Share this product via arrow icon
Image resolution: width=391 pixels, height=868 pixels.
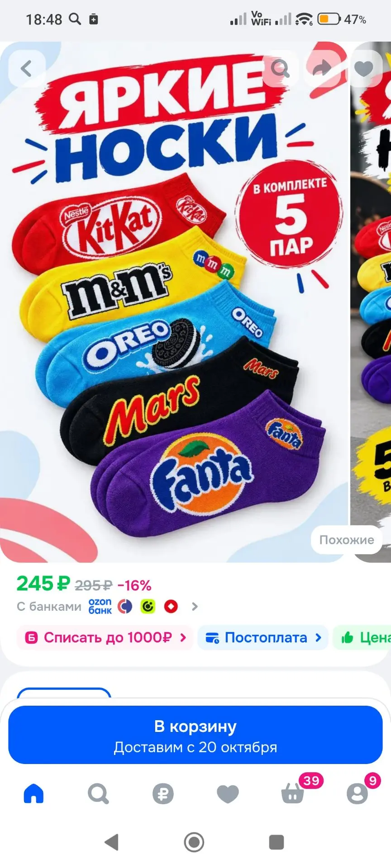322,69
